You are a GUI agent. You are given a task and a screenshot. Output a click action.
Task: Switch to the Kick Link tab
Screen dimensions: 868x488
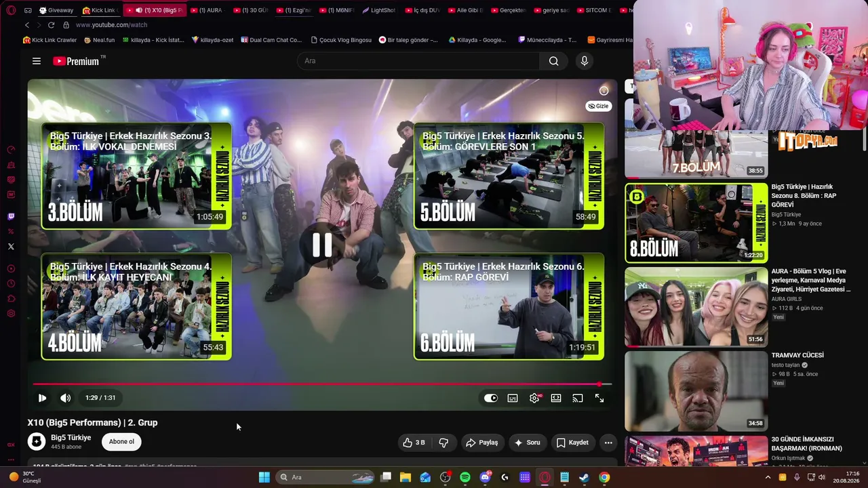tap(100, 10)
